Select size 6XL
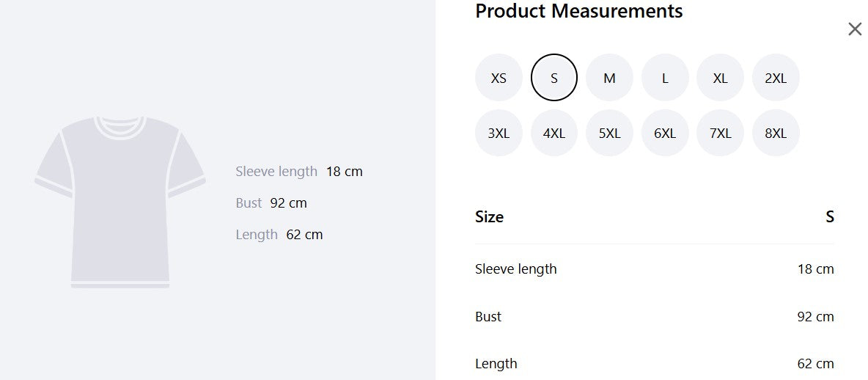Image resolution: width=868 pixels, height=380 pixels. point(665,133)
